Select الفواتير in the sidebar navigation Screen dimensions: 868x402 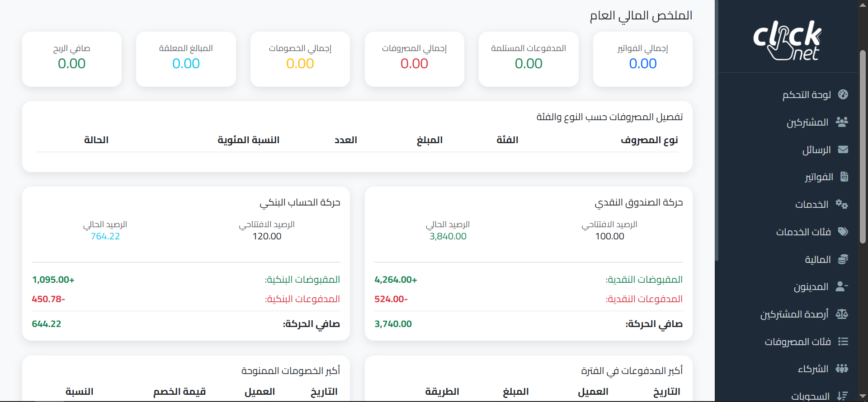(818, 177)
